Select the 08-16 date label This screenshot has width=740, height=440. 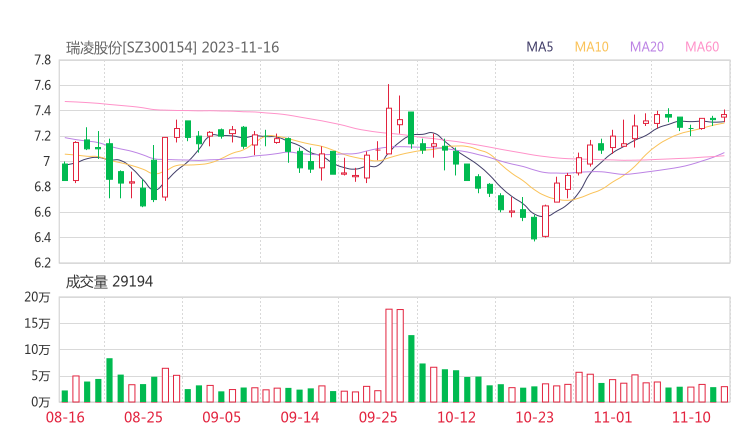65,417
